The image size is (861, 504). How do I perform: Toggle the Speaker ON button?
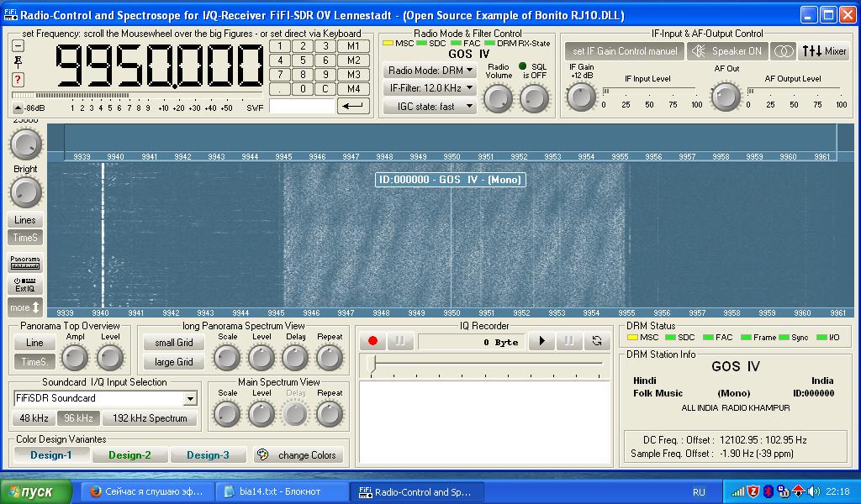coord(727,51)
